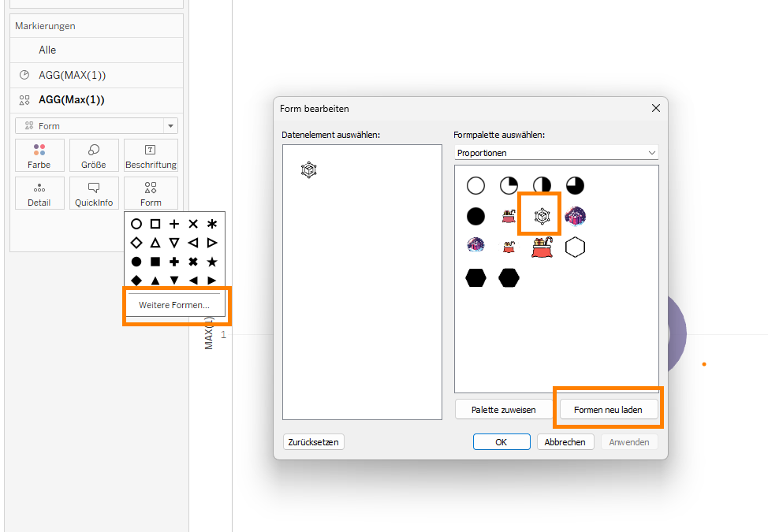This screenshot has width=768, height=532.
Task: Click Palette zuweisen button
Action: pos(504,410)
